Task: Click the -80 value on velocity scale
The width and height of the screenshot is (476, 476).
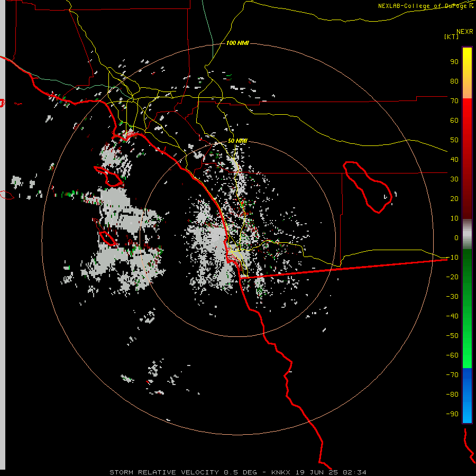Action: [452, 395]
